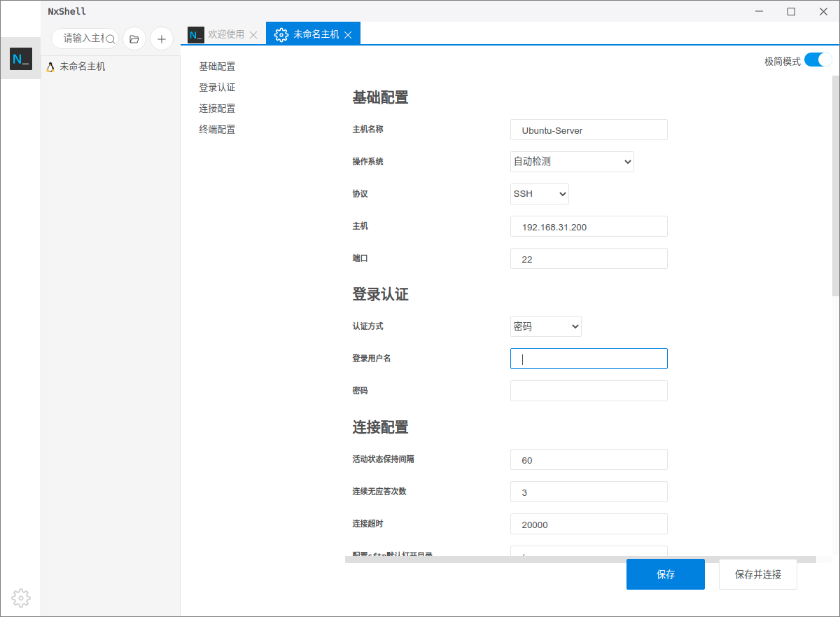Close the 未命名主机 settings tab

coord(348,34)
